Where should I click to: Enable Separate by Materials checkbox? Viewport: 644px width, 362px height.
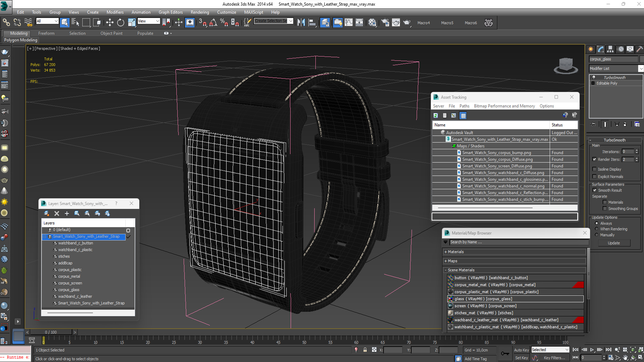click(x=605, y=202)
